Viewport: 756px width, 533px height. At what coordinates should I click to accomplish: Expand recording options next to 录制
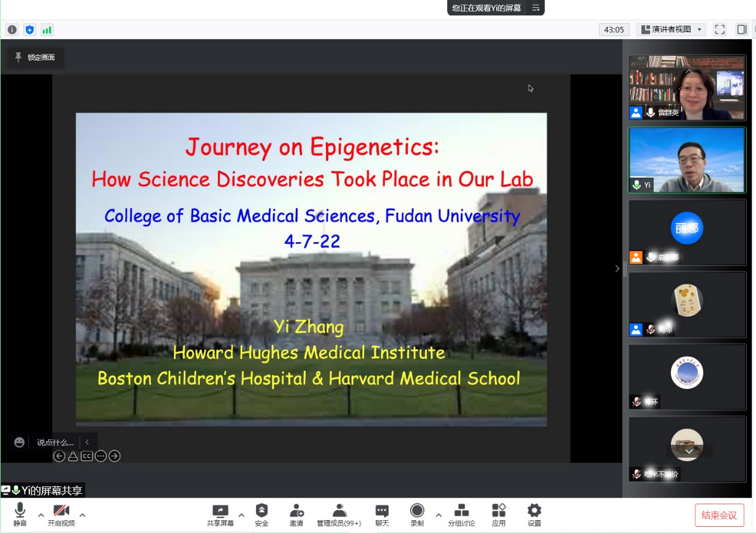[439, 515]
